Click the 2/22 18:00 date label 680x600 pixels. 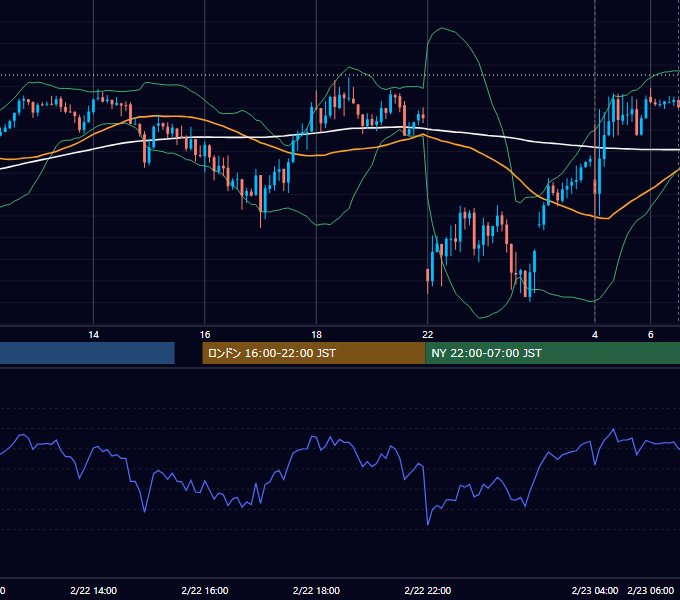pyautogui.click(x=316, y=590)
